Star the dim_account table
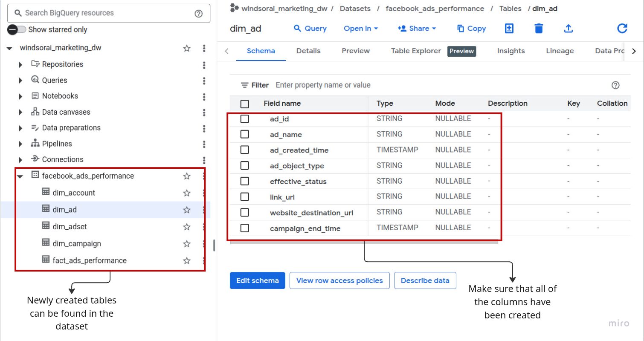The height and width of the screenshot is (341, 644). (x=187, y=193)
